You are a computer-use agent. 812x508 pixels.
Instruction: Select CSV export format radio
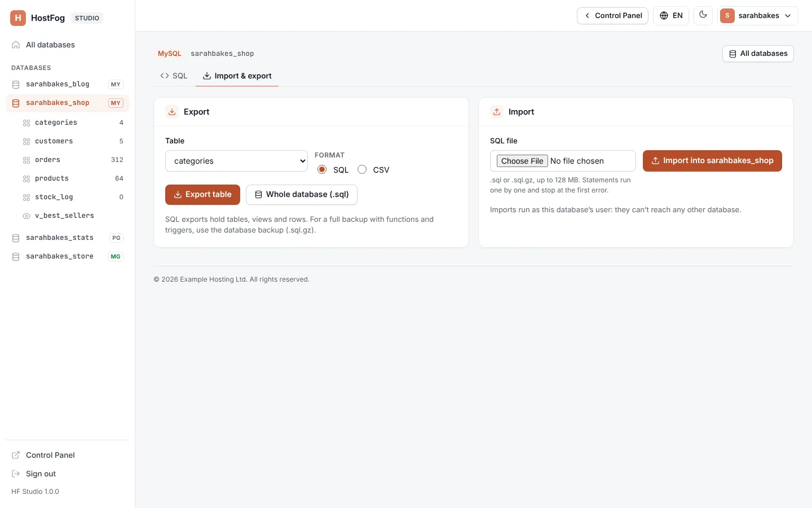362,169
